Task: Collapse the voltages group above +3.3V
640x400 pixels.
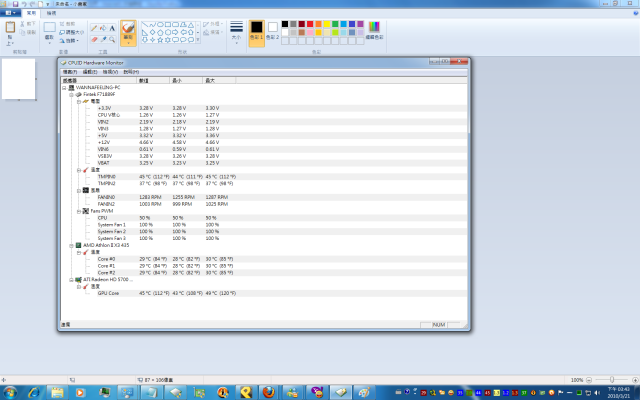Action: click(79, 102)
